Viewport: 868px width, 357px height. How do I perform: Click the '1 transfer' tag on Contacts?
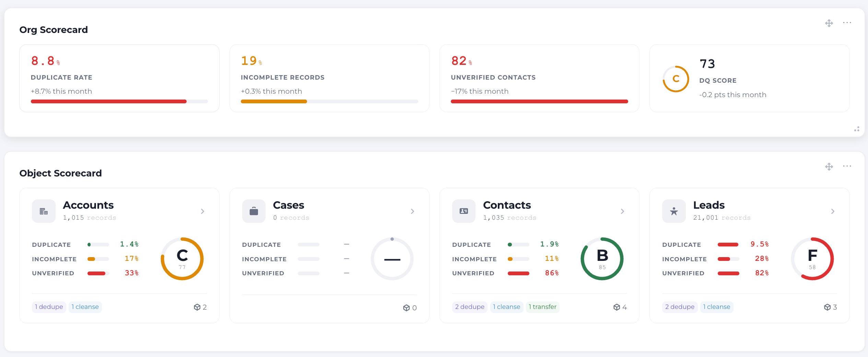(x=542, y=307)
